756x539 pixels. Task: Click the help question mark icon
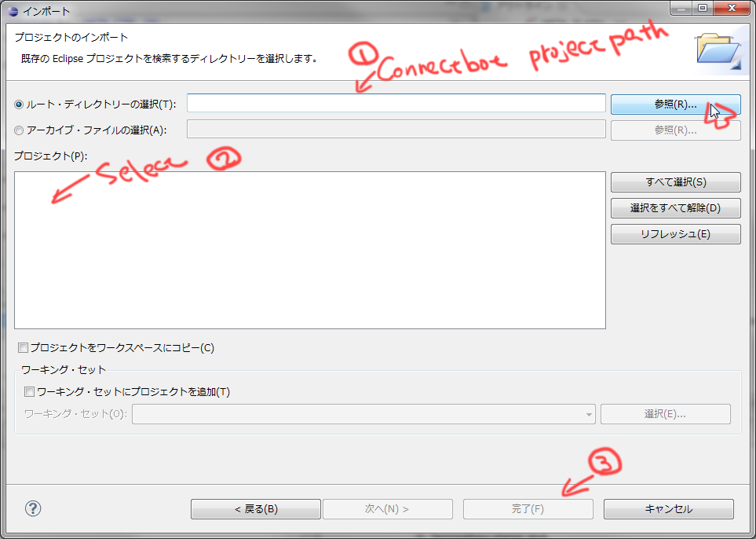click(33, 508)
